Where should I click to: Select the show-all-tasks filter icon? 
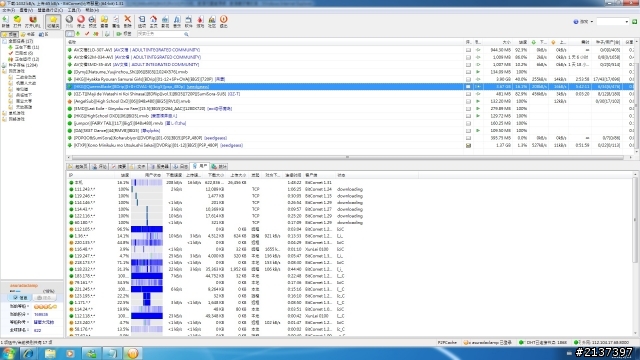(x=70, y=34)
